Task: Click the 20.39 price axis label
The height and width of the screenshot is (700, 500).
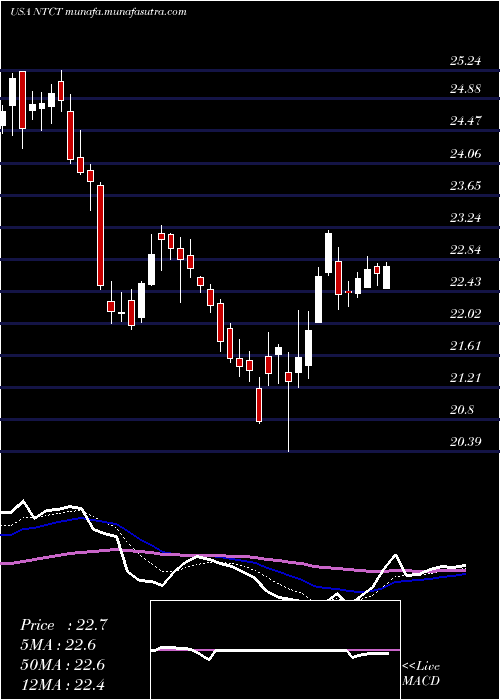Action: [x=465, y=442]
